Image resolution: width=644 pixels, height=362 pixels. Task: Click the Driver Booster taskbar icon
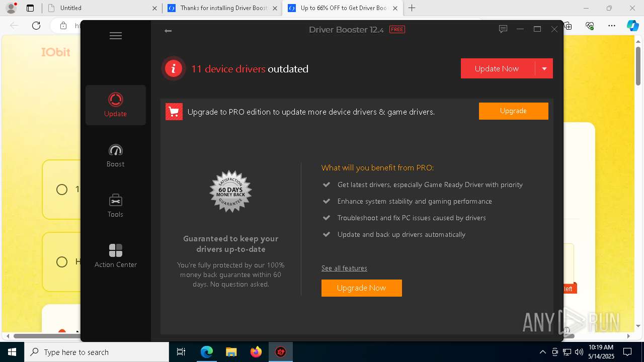pyautogui.click(x=280, y=352)
